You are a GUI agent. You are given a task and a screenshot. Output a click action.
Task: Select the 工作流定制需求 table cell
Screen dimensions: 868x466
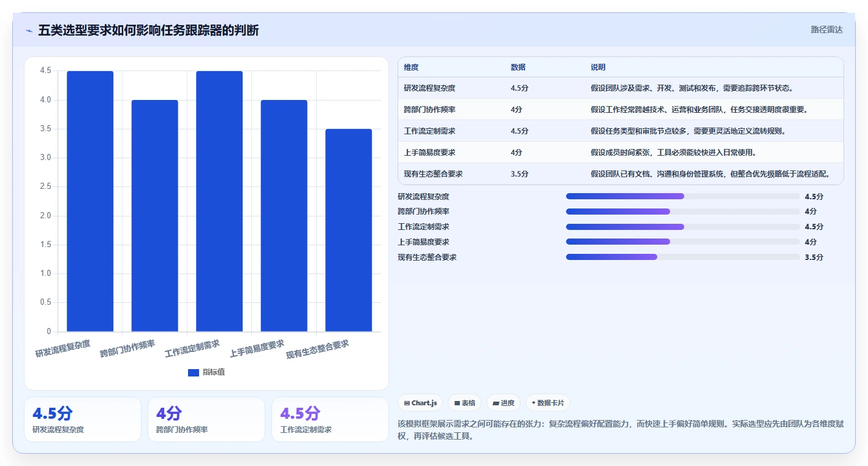coord(429,131)
